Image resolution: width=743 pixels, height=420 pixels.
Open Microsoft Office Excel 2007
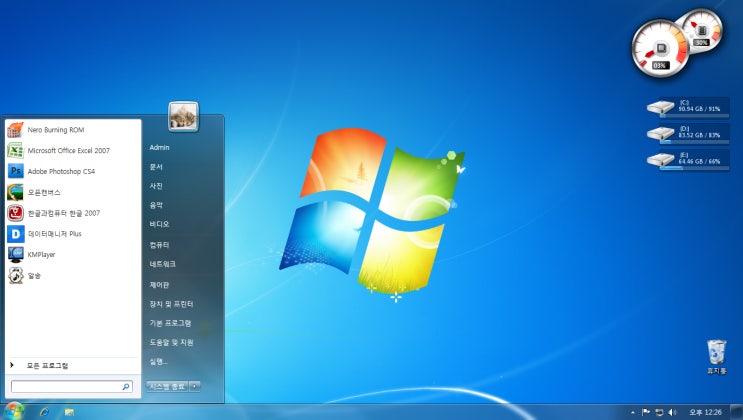point(68,151)
